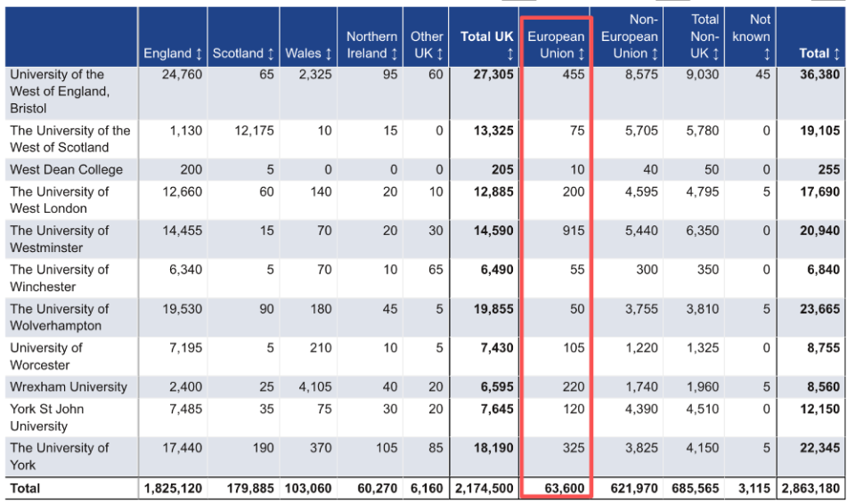
Task: Sort table by England column arrow
Action: coord(199,53)
